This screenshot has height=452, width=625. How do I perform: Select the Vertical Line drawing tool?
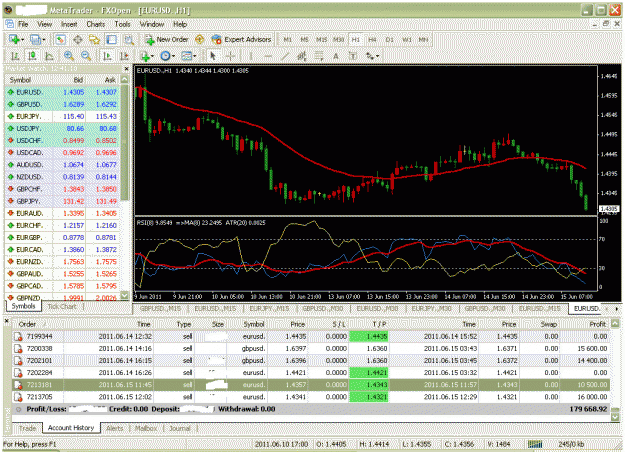(251, 56)
